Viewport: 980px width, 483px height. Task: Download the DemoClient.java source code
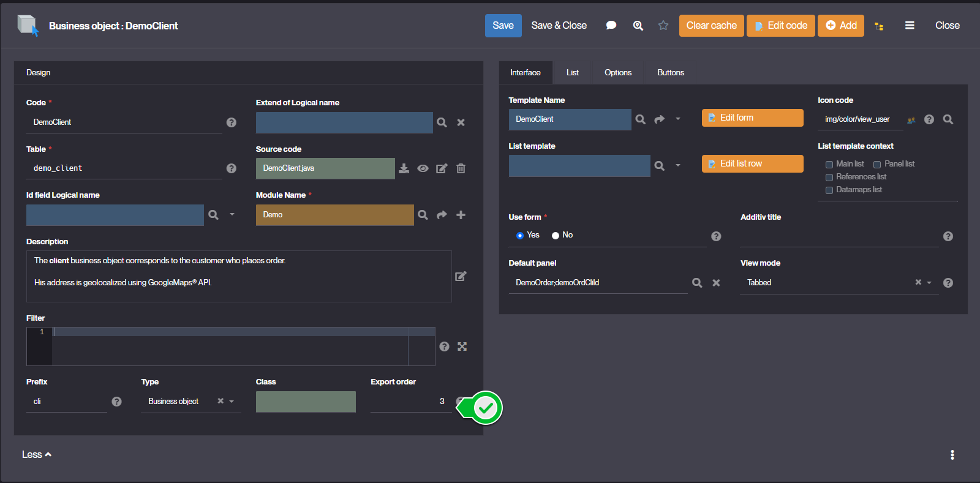pyautogui.click(x=404, y=168)
